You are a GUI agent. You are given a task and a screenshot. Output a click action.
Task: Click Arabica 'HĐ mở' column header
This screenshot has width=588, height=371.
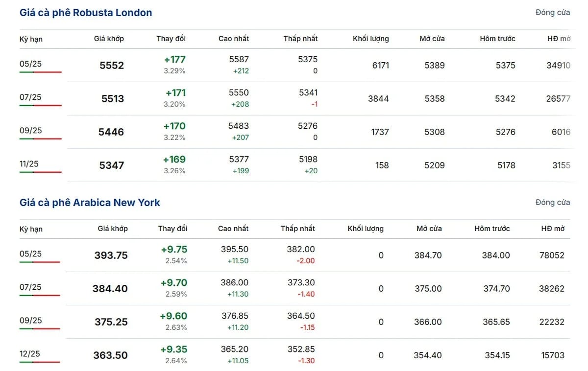(x=553, y=229)
